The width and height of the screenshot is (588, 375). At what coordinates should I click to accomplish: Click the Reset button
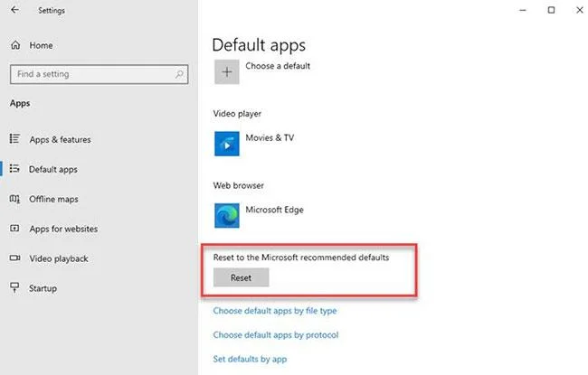(x=242, y=277)
